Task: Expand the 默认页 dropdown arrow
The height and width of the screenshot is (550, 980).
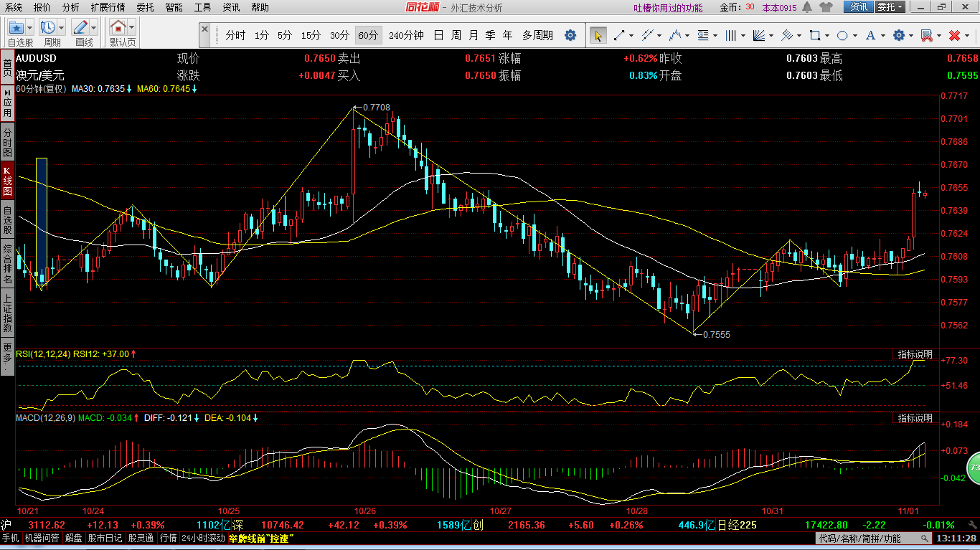Action: (131, 28)
